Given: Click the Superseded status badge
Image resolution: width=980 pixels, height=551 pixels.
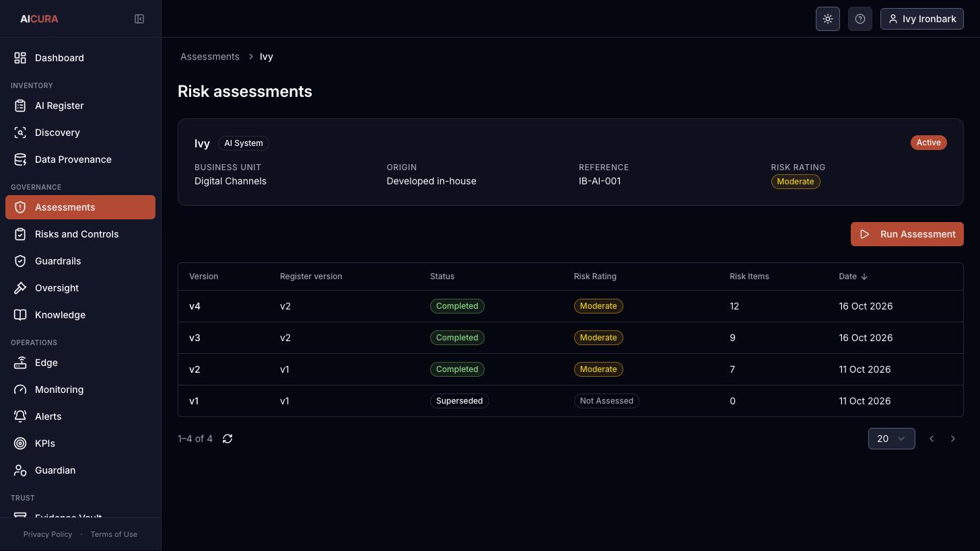Looking at the screenshot, I should click(460, 401).
